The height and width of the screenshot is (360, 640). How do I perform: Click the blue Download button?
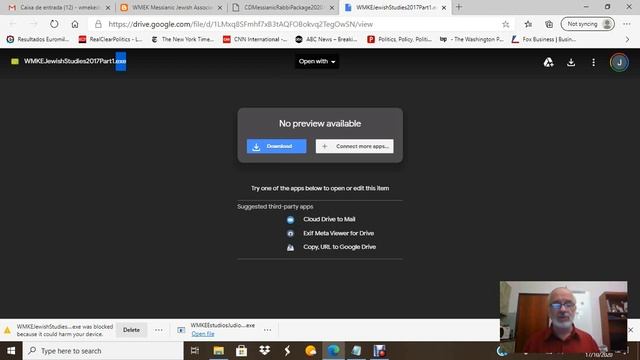tap(276, 146)
